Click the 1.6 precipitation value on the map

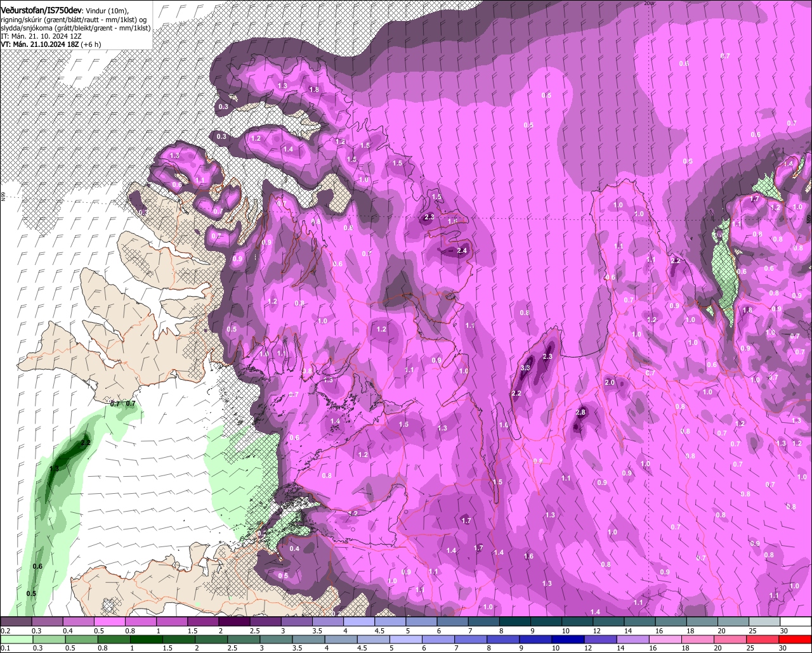click(528, 557)
